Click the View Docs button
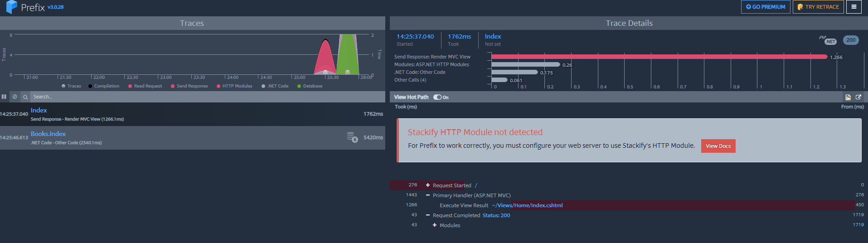Screen dimensions: 868x243 pyautogui.click(x=718, y=146)
